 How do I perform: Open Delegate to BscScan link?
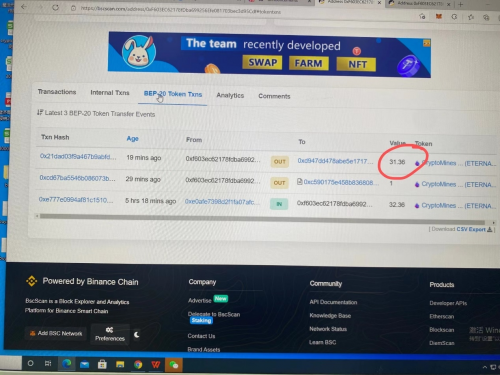tap(214, 314)
